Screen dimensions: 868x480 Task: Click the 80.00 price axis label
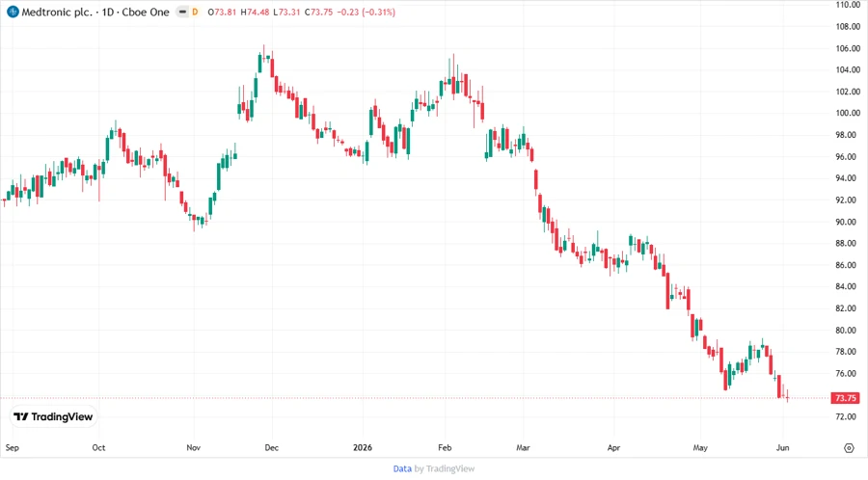[848, 331]
